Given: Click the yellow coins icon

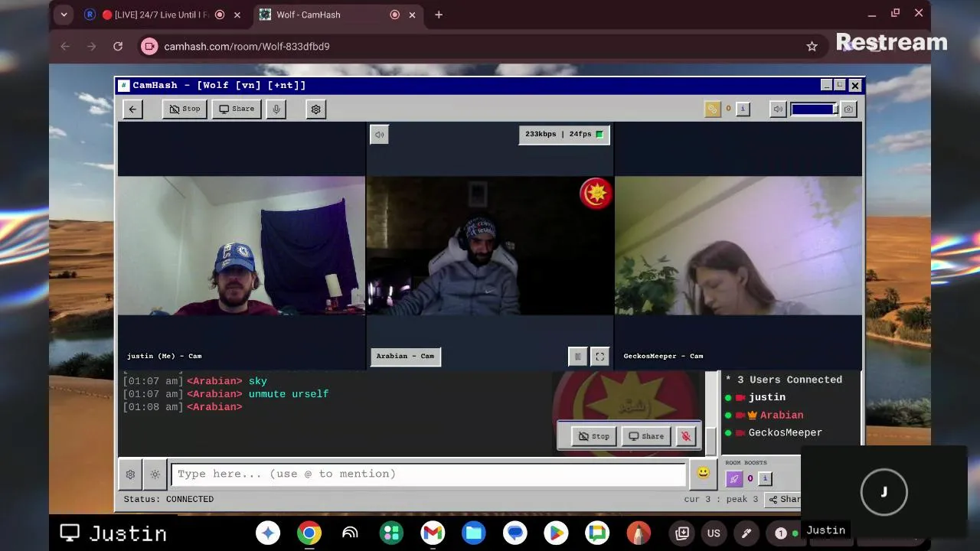Looking at the screenshot, I should [x=712, y=109].
